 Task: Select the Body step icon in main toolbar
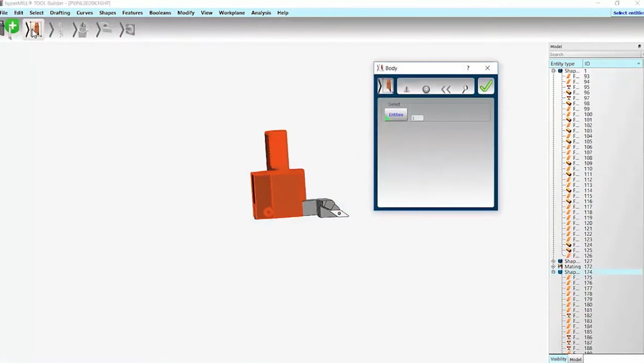[34, 30]
